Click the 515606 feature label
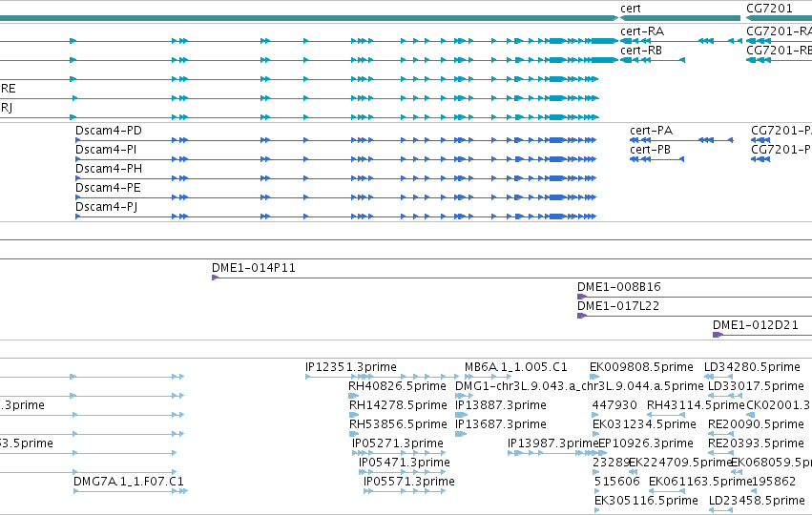The width and height of the screenshot is (812, 515). [617, 482]
